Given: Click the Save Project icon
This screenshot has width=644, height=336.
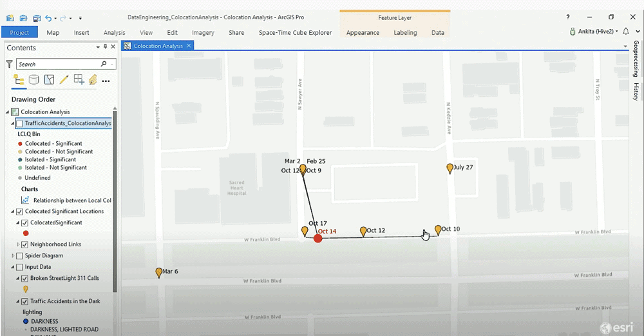Looking at the screenshot, I should pos(37,17).
